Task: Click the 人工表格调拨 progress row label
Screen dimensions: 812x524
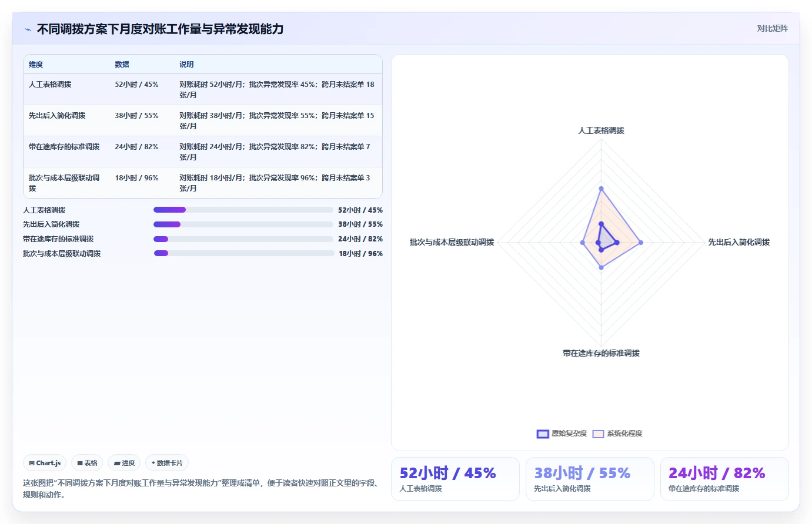Action: 44,210
